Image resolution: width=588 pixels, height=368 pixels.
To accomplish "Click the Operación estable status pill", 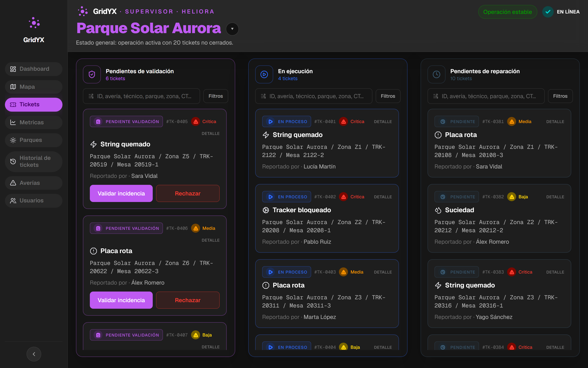I will [507, 12].
